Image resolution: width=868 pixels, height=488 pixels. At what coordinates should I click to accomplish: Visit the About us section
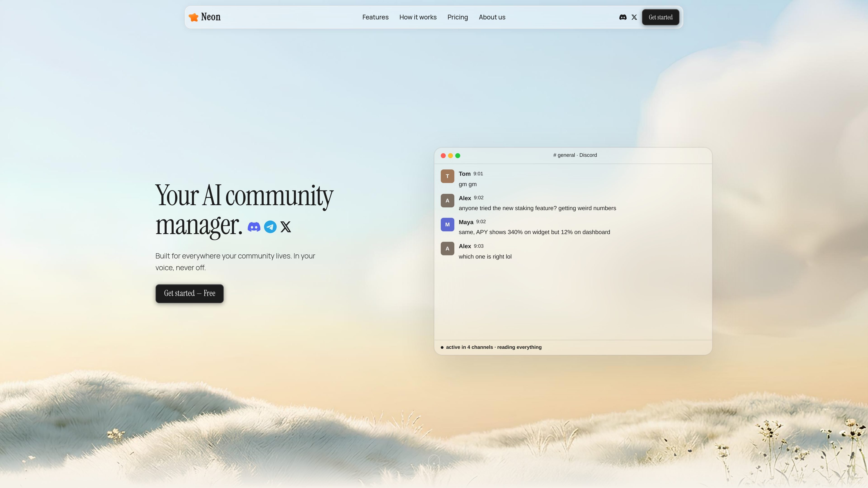[492, 17]
